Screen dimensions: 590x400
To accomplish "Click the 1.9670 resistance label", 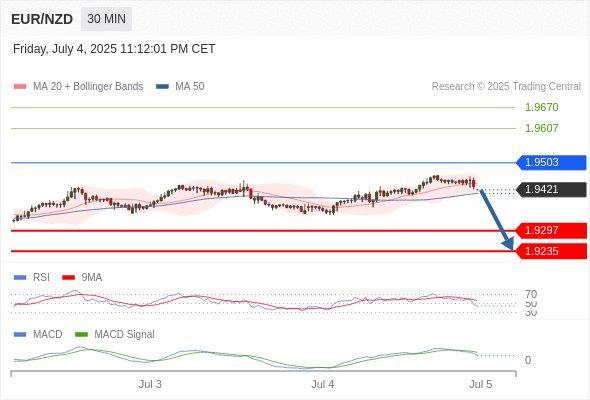I will 541,107.
